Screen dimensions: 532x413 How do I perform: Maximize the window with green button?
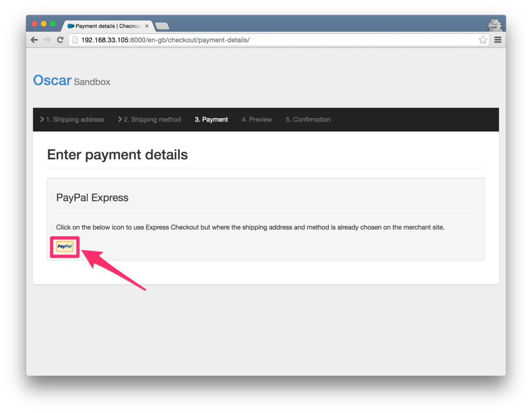click(x=53, y=24)
